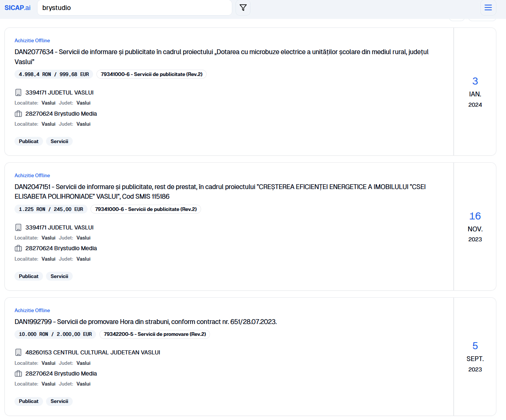The height and width of the screenshot is (420, 506).
Task: Click the 16 NOV. 2023 date
Action: [x=475, y=226]
